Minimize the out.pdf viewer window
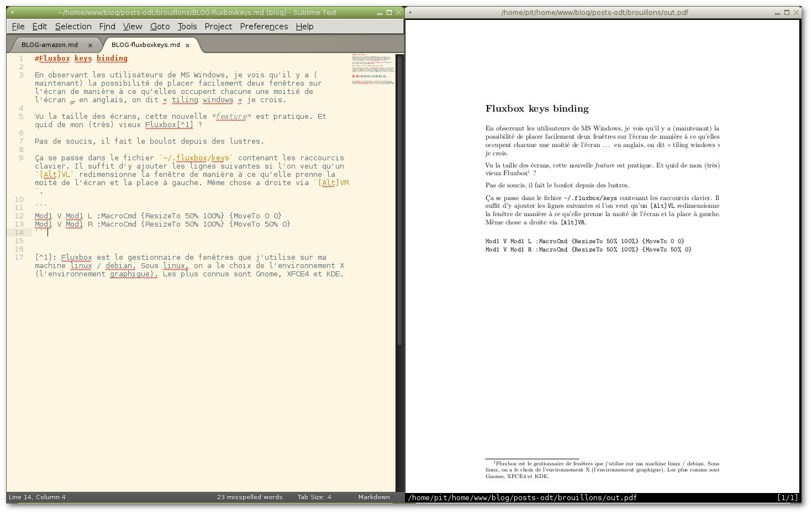This screenshot has height=514, width=812. [777, 13]
